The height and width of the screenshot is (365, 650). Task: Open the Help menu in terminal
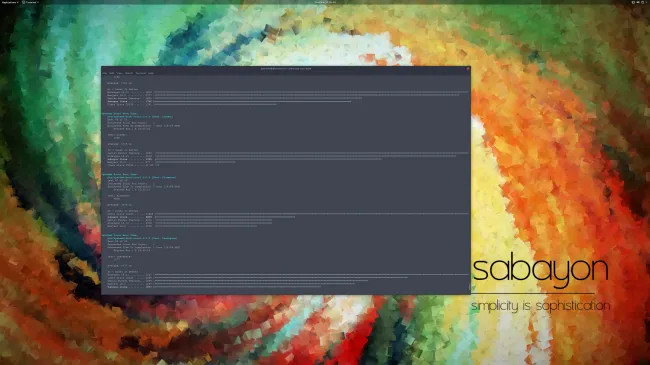tap(151, 73)
